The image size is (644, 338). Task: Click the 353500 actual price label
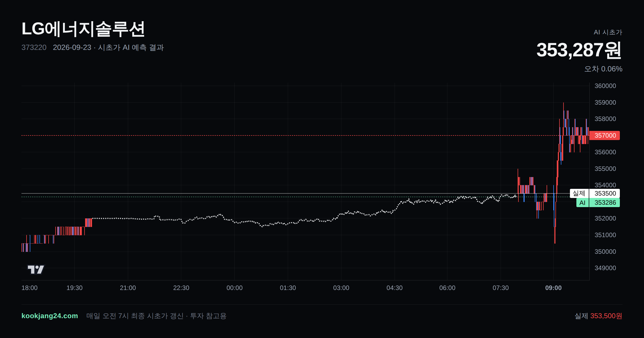604,193
